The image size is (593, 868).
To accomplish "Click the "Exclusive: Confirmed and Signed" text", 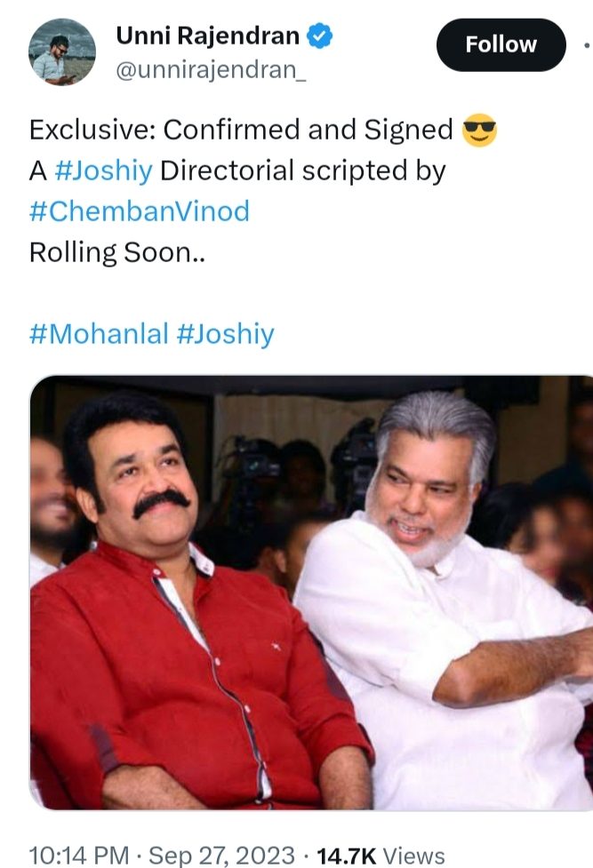I will point(241,130).
